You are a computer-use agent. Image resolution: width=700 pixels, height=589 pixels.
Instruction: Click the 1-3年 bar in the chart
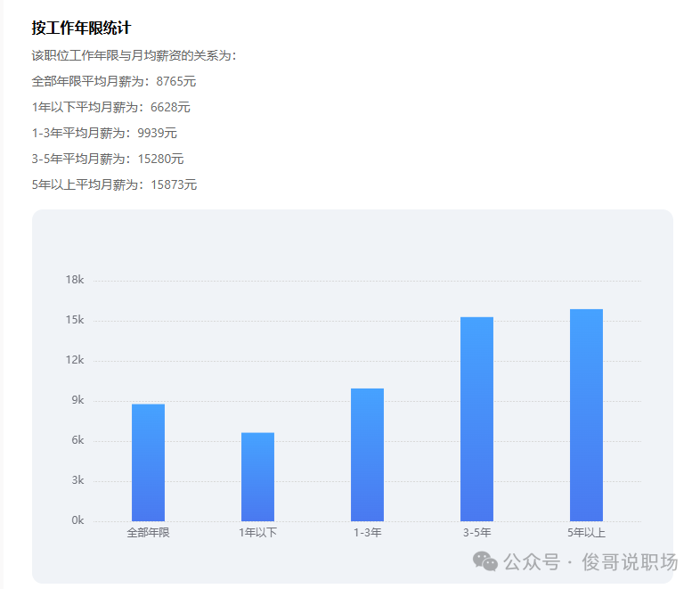368,454
